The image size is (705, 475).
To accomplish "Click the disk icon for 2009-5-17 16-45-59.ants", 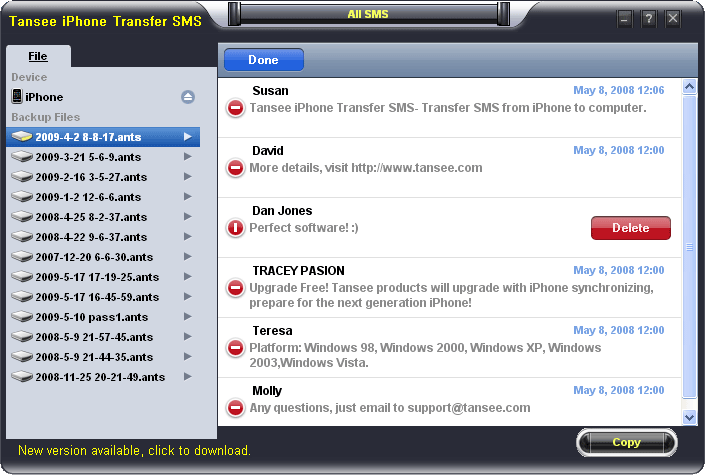I will point(22,296).
